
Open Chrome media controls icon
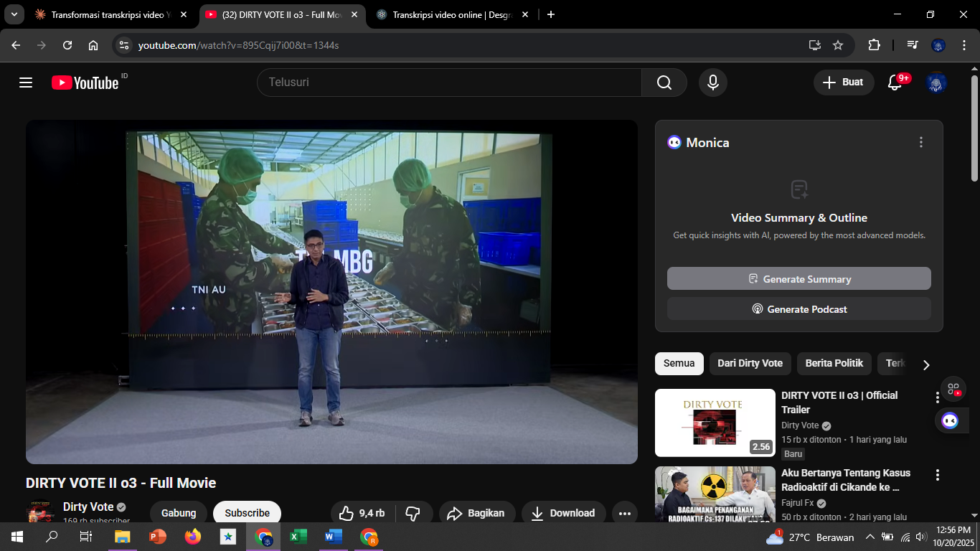pos(913,45)
